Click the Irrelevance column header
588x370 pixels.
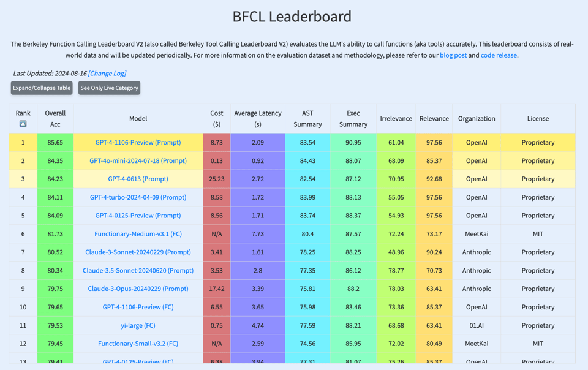[396, 118]
